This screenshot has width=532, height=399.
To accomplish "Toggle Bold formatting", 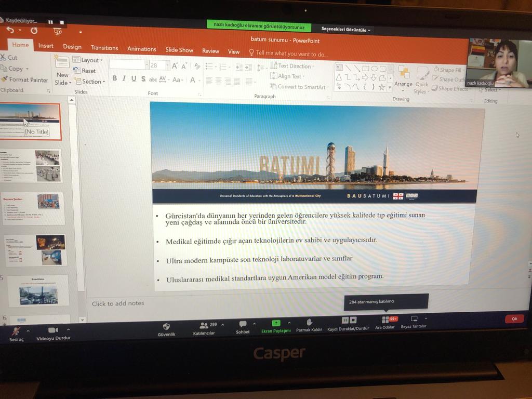I will 115,78.
